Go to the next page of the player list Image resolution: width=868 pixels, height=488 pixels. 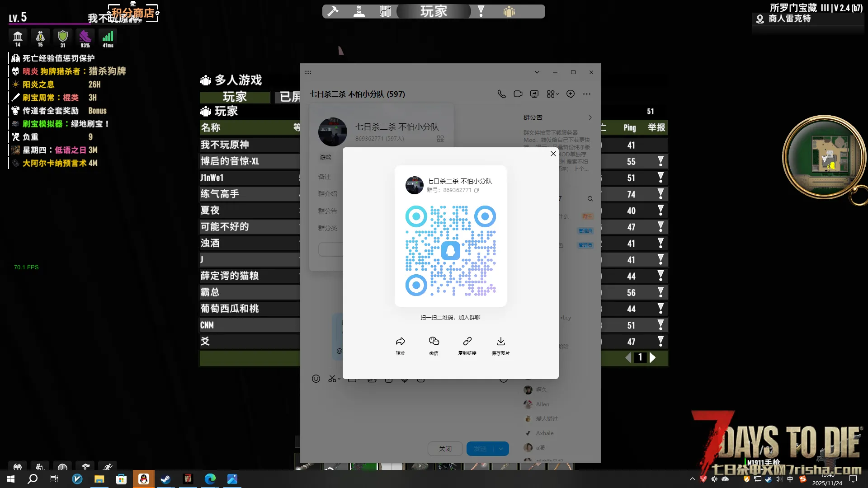tap(652, 358)
